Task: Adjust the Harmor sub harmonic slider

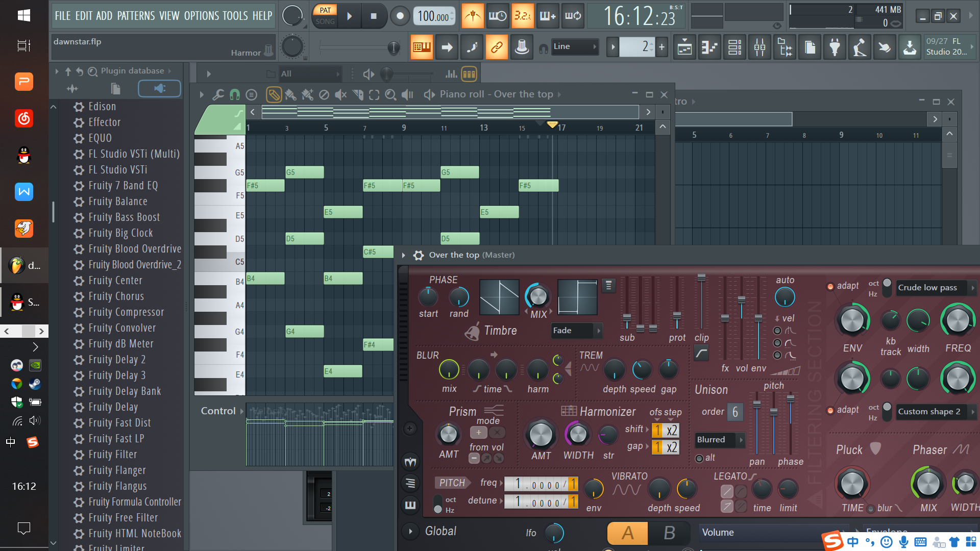Action: (627, 304)
